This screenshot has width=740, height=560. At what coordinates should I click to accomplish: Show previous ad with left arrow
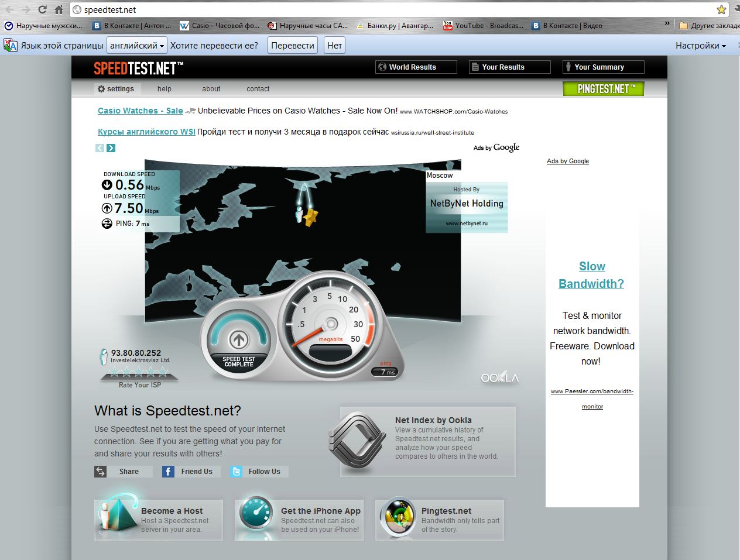coord(100,148)
